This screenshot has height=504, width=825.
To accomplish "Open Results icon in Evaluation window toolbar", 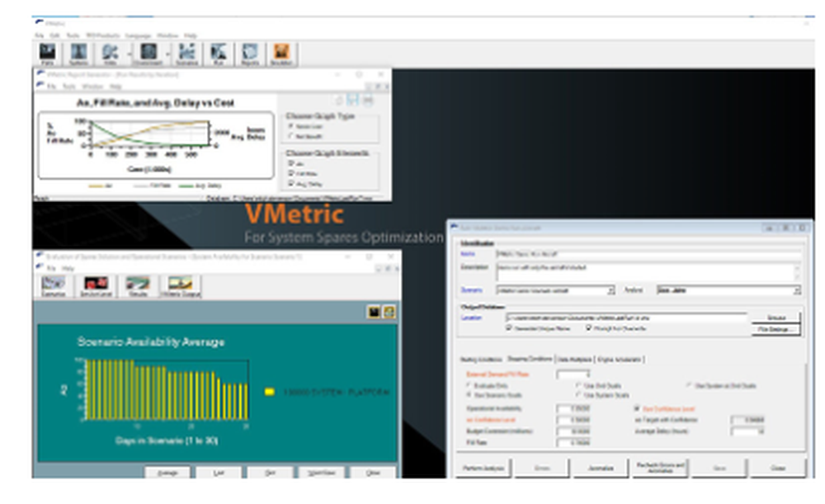I will click(138, 286).
